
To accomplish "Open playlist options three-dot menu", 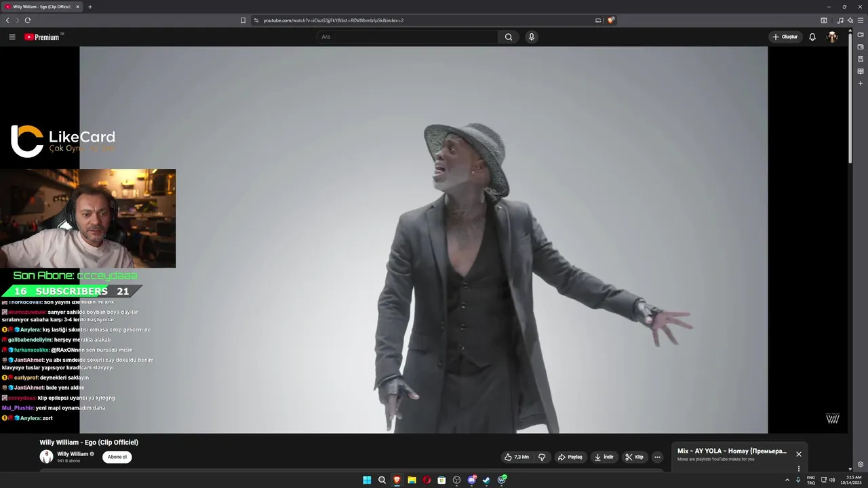I will click(x=799, y=468).
